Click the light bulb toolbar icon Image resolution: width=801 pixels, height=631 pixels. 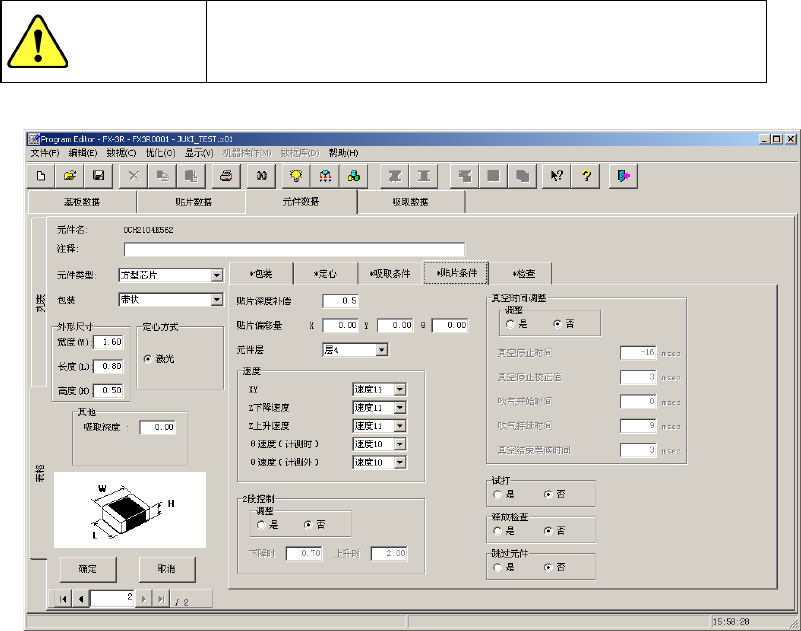coord(296,175)
